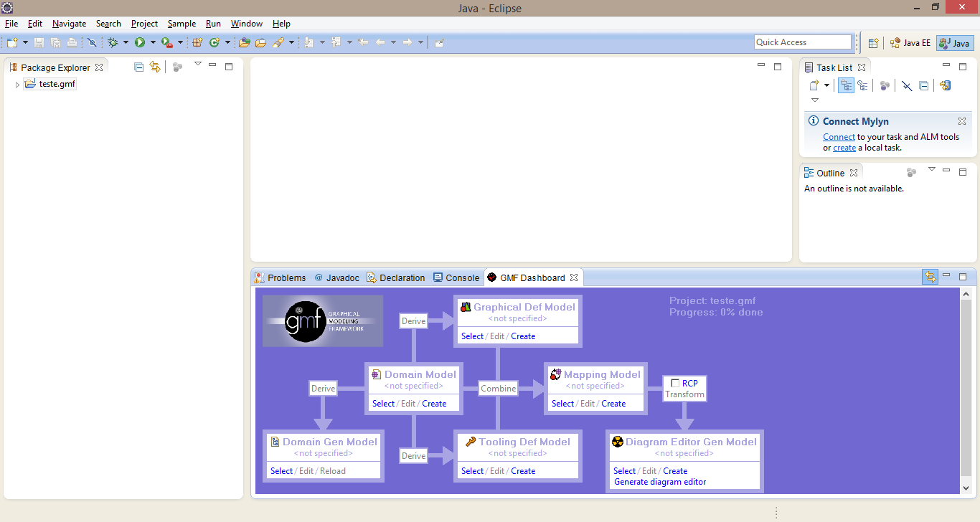Toggle the sync selection button in GMF Dashboard
980x522 pixels.
[x=930, y=277]
